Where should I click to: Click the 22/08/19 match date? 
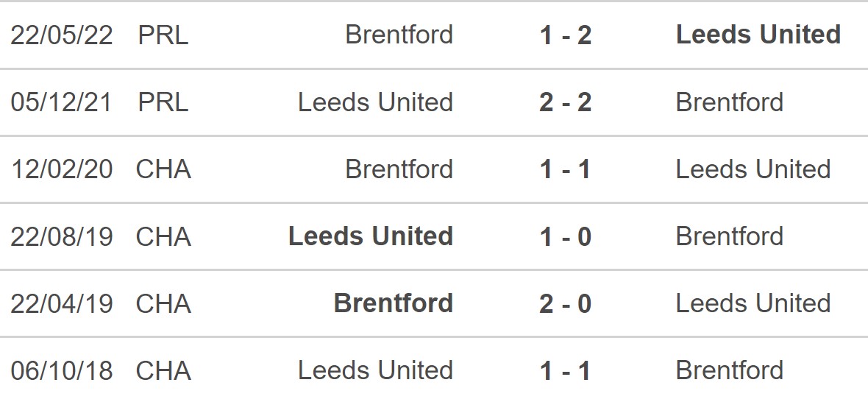[x=62, y=236]
